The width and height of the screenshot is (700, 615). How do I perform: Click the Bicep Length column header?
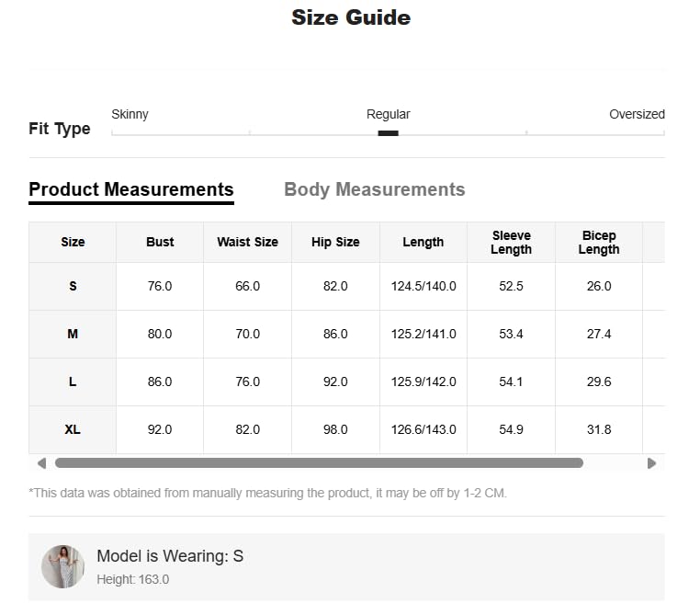pyautogui.click(x=599, y=242)
